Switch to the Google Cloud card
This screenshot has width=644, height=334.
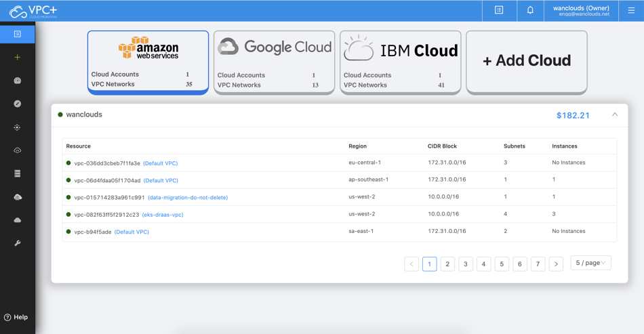click(274, 62)
